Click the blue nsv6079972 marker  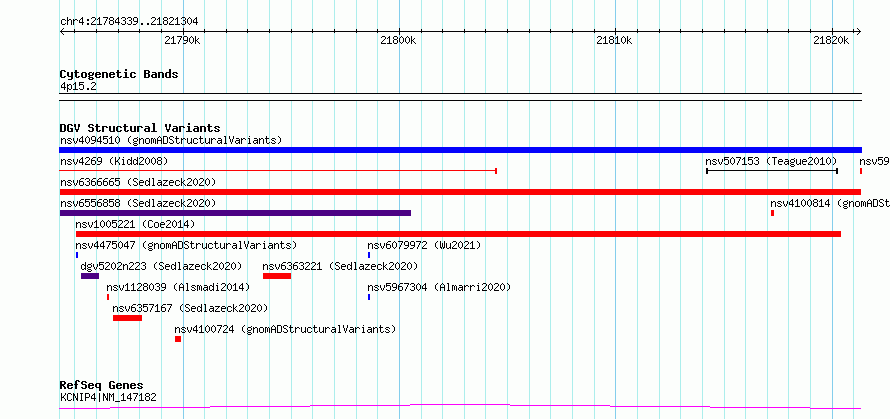[369, 255]
